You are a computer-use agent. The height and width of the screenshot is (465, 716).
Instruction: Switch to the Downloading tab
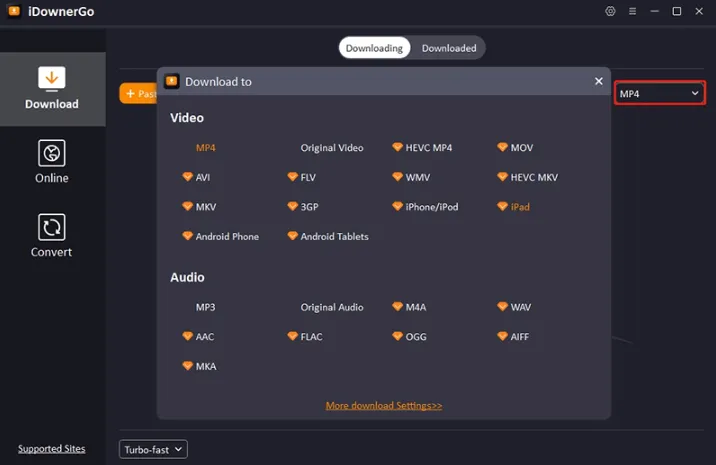pos(374,48)
